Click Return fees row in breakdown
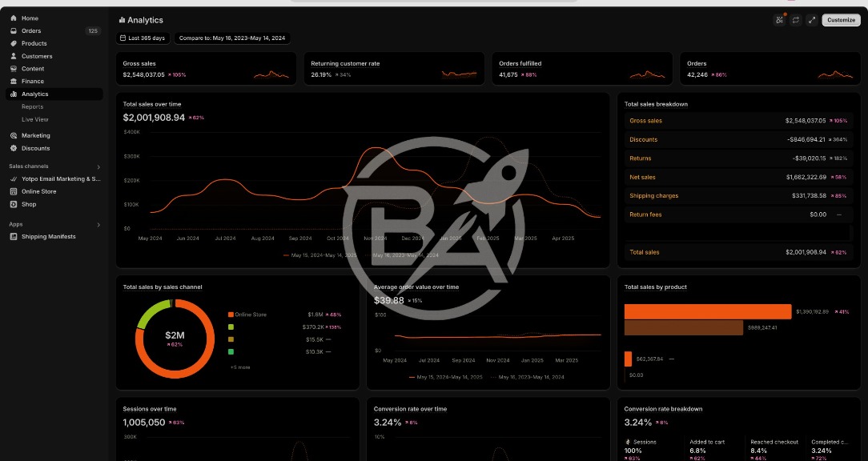The image size is (868, 461). click(x=738, y=214)
